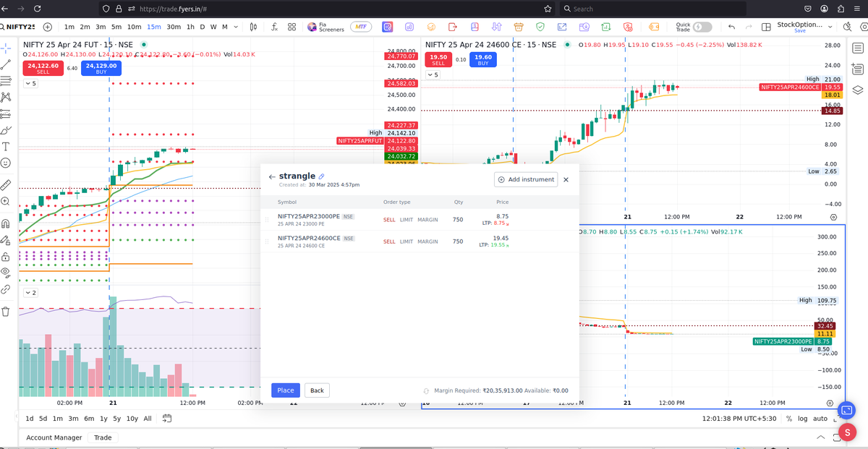This screenshot has width=868, height=449.
Task: Open candlestick chart type selector
Action: 253,27
